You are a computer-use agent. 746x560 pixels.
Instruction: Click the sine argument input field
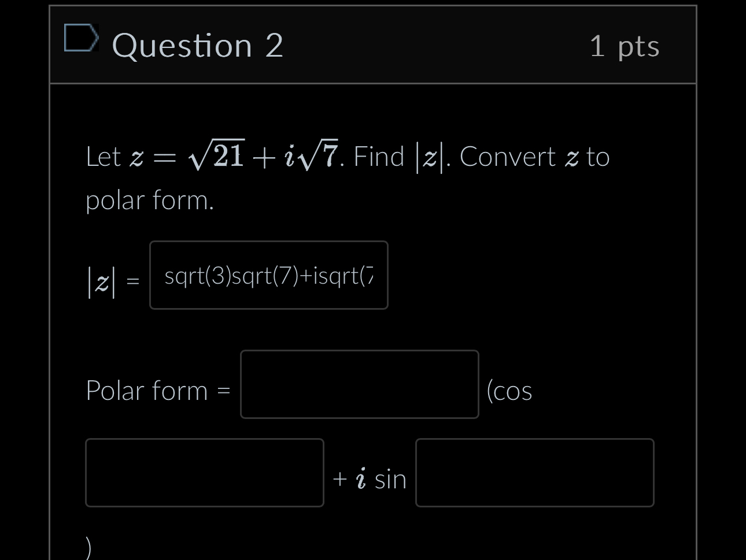coord(534,473)
